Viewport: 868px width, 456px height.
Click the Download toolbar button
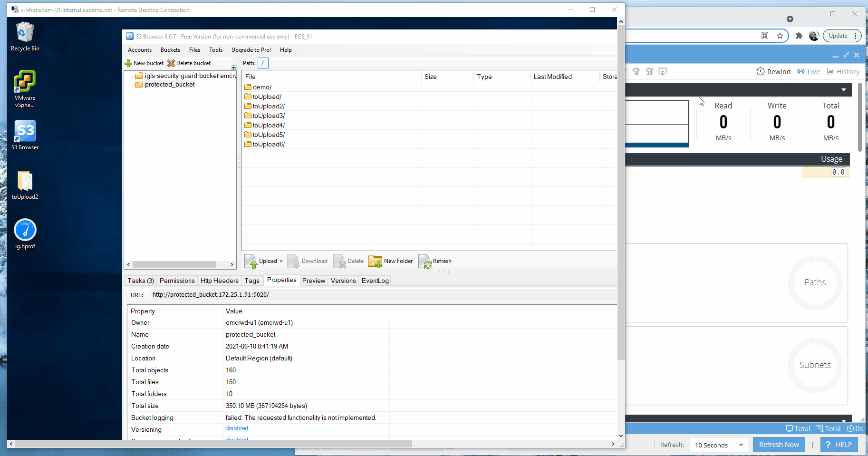(x=308, y=261)
